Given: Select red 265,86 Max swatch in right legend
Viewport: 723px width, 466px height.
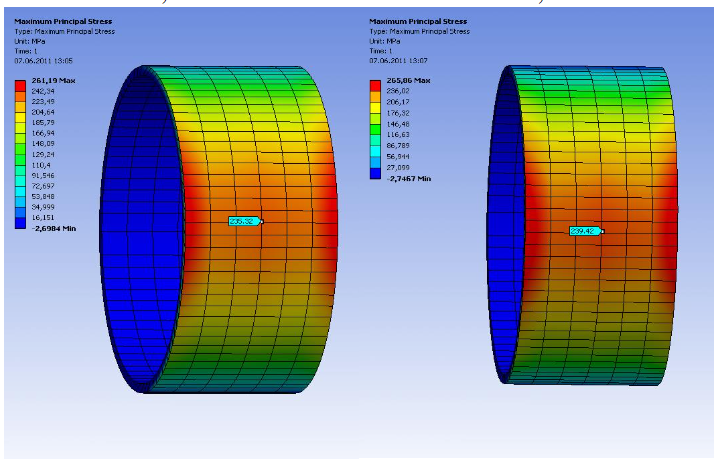Looking at the screenshot, I should (376, 83).
